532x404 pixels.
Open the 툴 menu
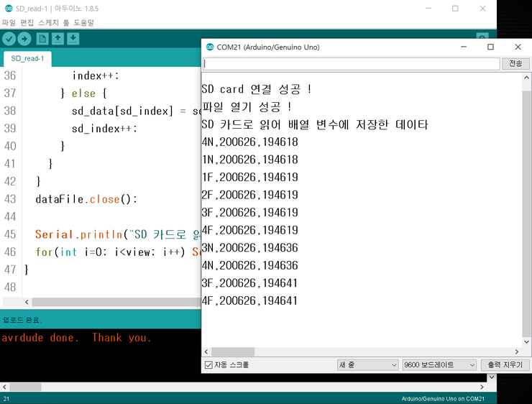66,23
